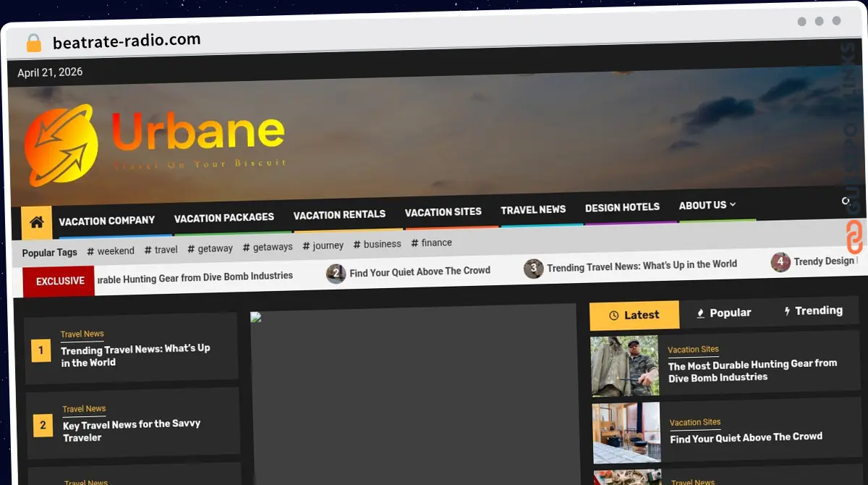Select the Vacation Sites menu item
Viewport: 868px width, 485px height.
pyautogui.click(x=443, y=212)
